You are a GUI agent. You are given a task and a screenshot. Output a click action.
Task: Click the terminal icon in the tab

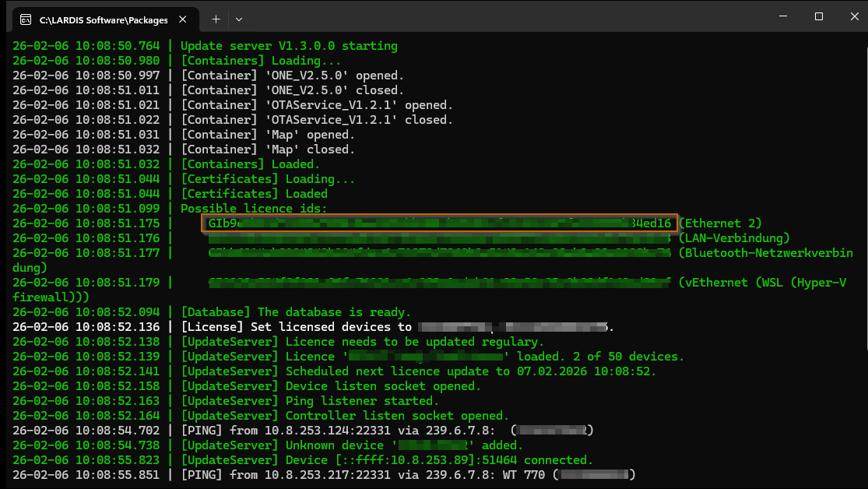[x=26, y=18]
